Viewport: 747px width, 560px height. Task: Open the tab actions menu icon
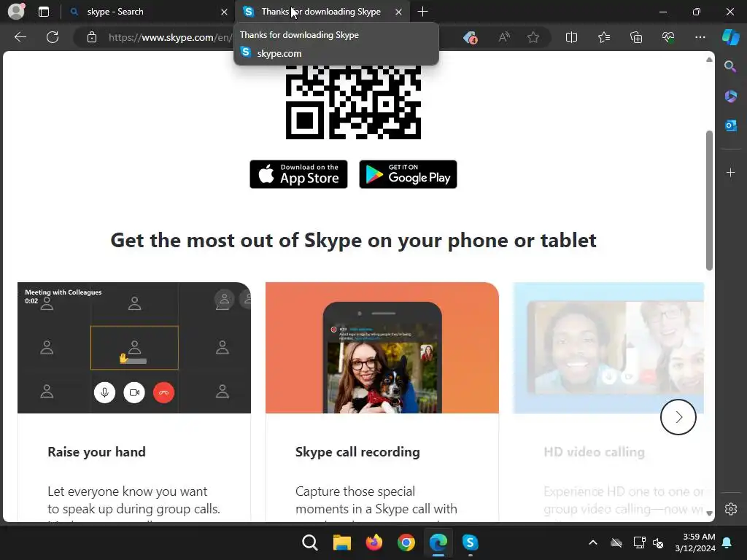[44, 12]
